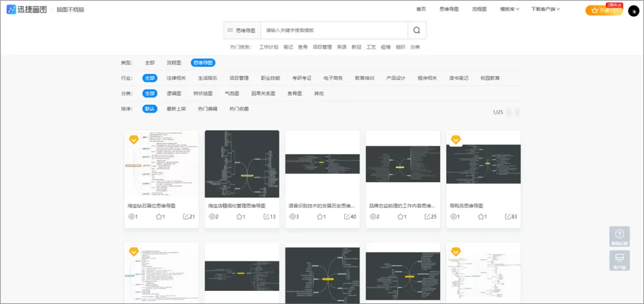
Task: Filter by 产品设计 industry
Action: 396,78
